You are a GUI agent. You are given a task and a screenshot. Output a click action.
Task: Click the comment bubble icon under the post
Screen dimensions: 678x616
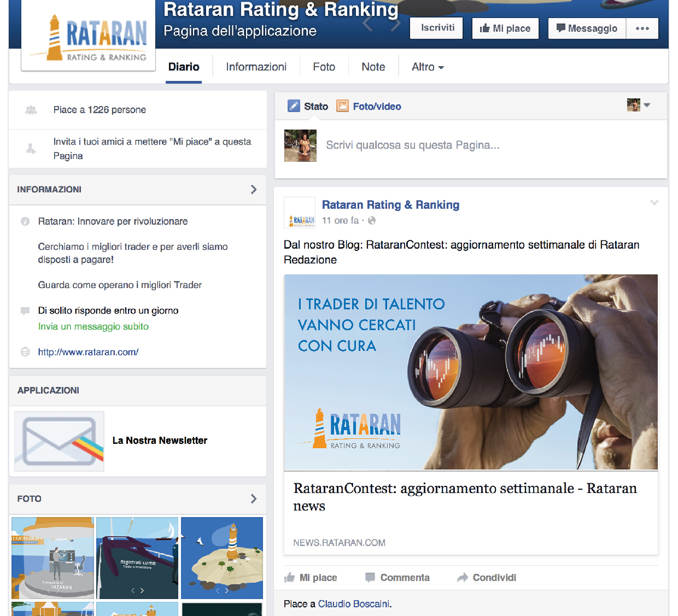tap(370, 578)
